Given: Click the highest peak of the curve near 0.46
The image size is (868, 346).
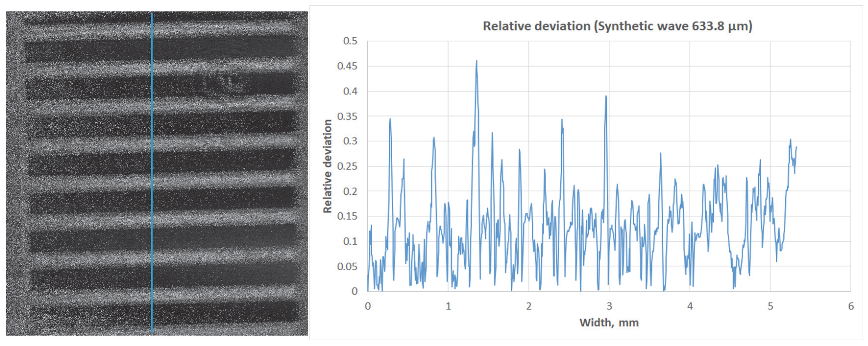Looking at the screenshot, I should [x=476, y=61].
